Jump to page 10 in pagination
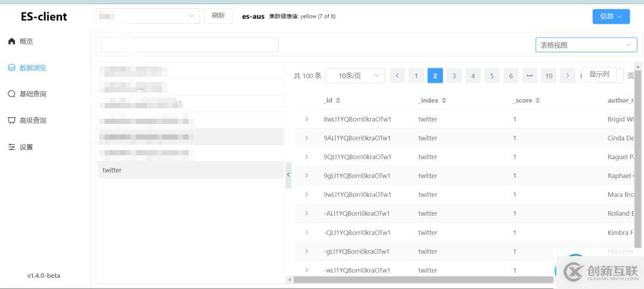The width and height of the screenshot is (644, 289). tap(549, 76)
